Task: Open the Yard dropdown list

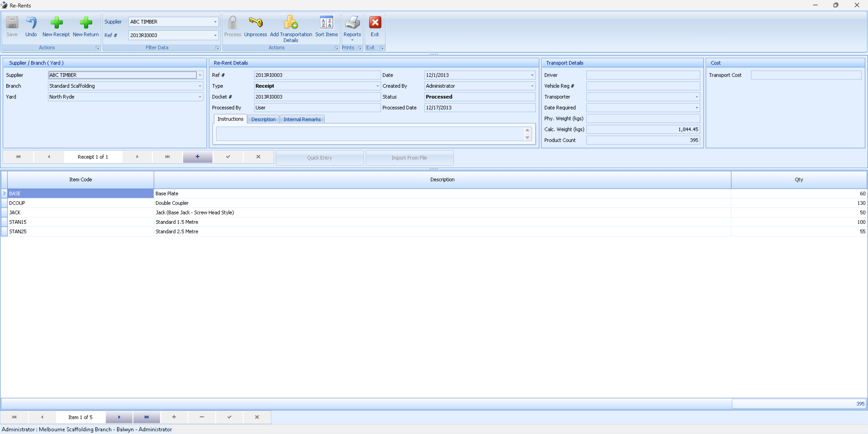Action: [200, 97]
